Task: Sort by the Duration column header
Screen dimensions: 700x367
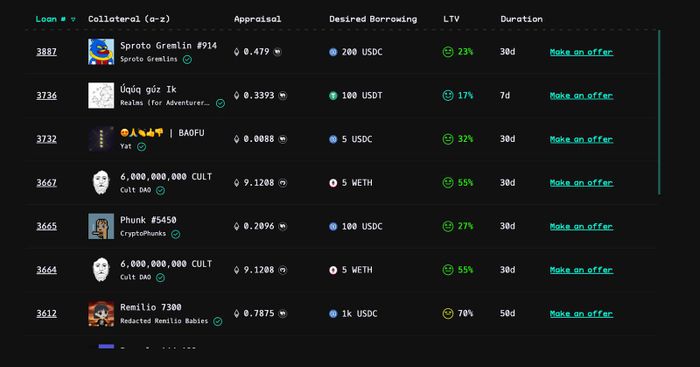Action: [x=521, y=19]
